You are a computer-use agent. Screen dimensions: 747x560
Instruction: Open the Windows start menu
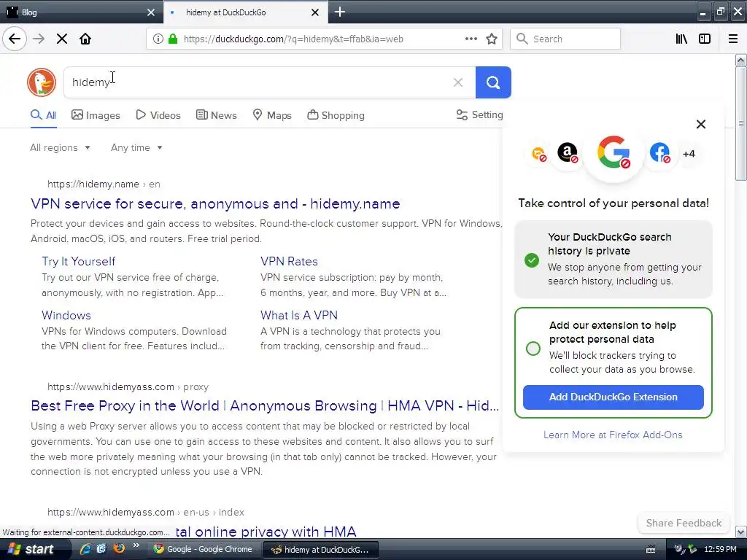point(32,549)
